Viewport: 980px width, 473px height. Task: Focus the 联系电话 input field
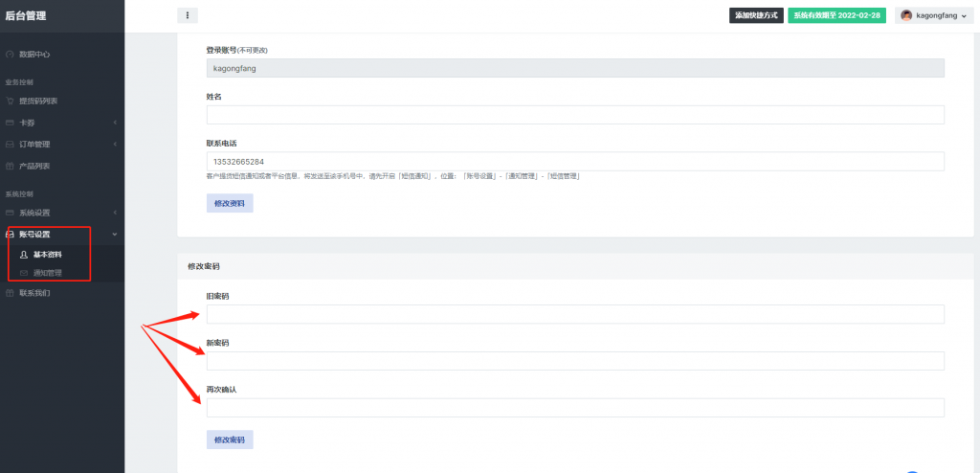[x=575, y=162]
